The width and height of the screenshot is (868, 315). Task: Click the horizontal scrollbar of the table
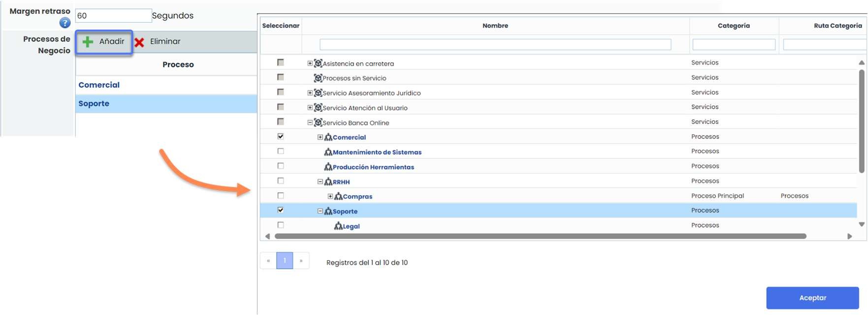pyautogui.click(x=540, y=236)
